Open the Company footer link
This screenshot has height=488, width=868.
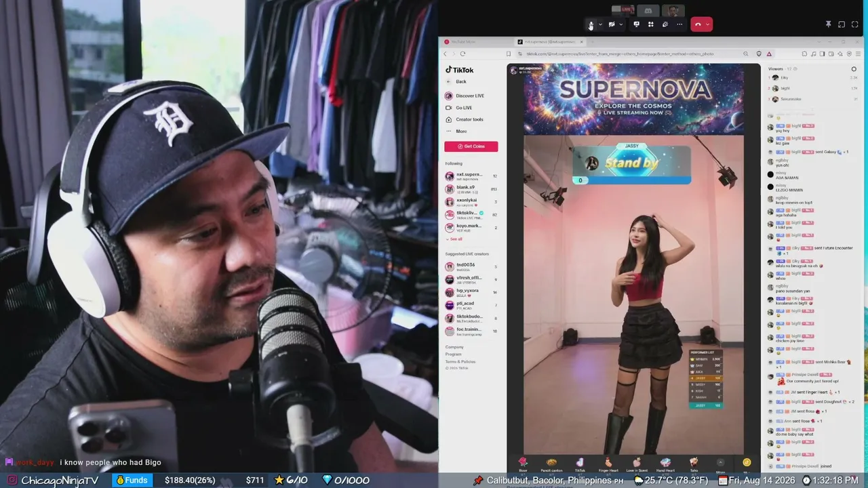[454, 347]
